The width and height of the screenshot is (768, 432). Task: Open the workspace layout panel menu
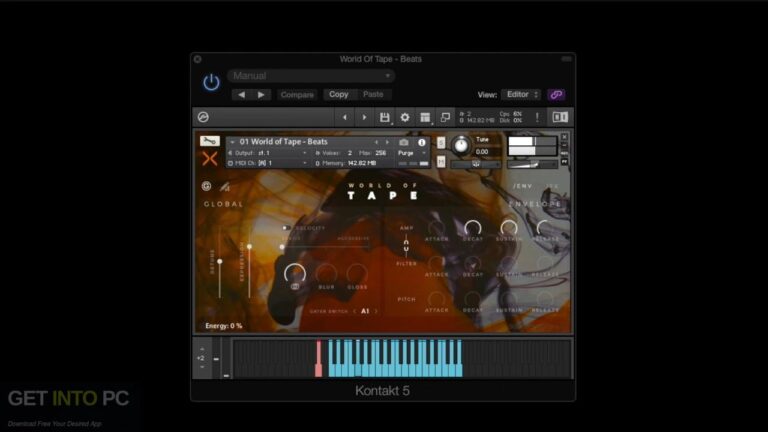(425, 118)
